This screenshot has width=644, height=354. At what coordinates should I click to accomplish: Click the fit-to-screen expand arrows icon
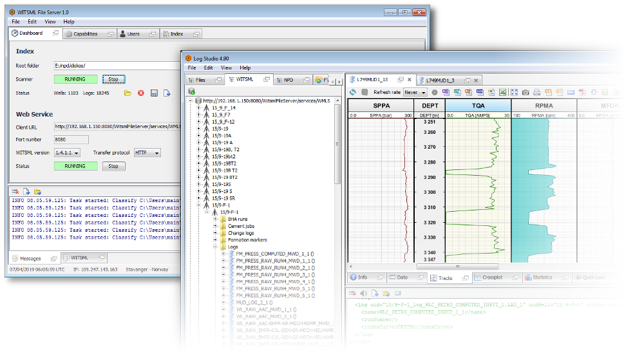(x=514, y=93)
